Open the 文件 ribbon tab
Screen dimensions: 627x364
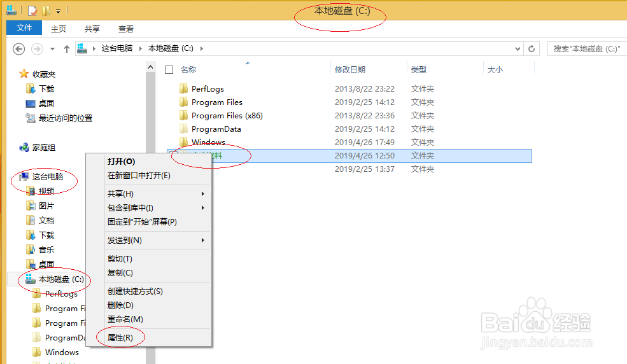(x=24, y=28)
